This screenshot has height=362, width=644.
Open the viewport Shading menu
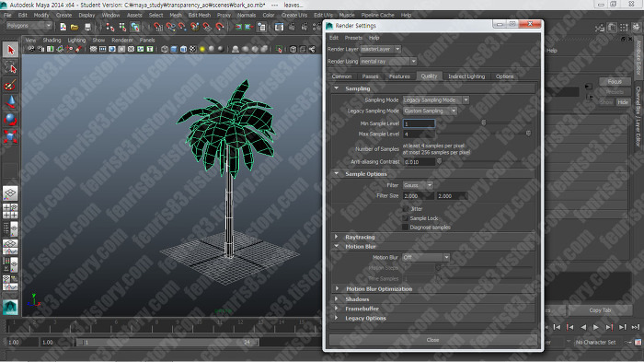click(x=52, y=41)
